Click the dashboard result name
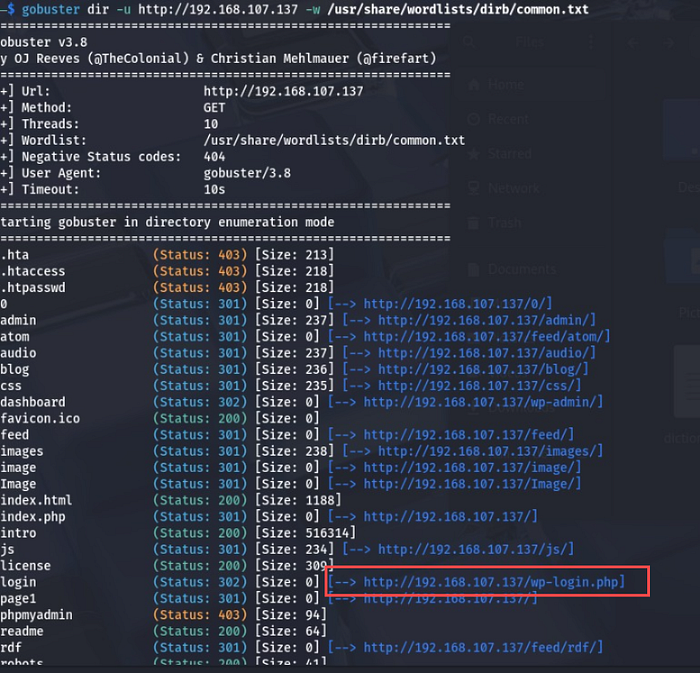 33,402
